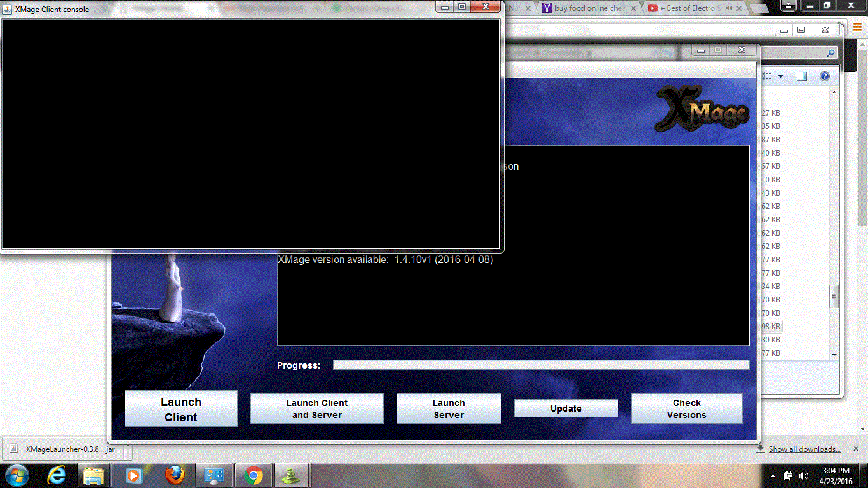The image size is (868, 488).
Task: Expand the Explorer view options dropdown arrow
Action: click(x=780, y=76)
